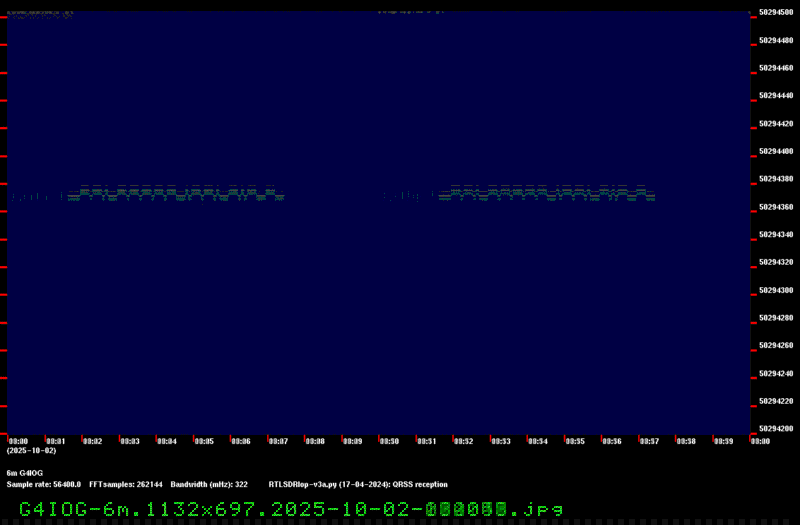800x525 pixels.
Task: Click the 50294340 frequency label
Action: point(776,234)
